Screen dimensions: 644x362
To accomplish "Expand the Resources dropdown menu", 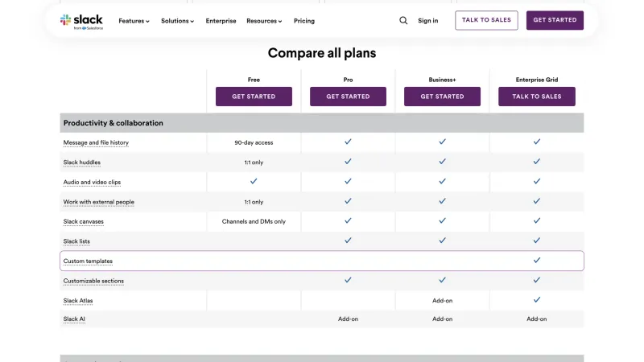I will (x=264, y=21).
